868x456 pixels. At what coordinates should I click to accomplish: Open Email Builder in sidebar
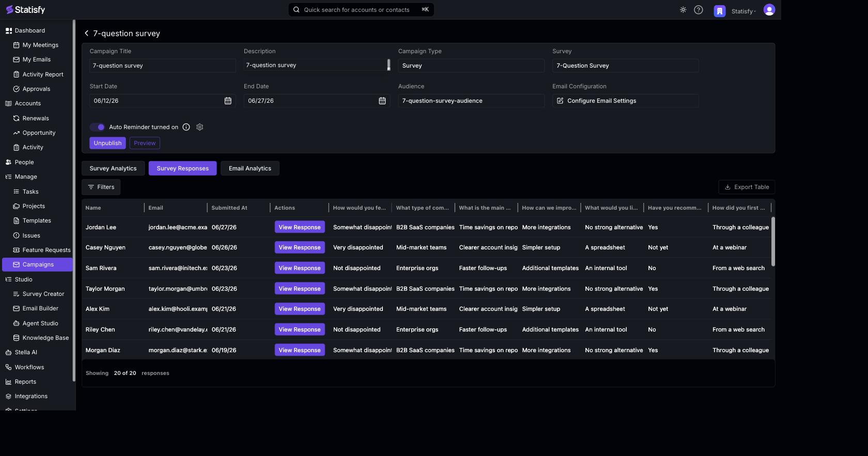(x=36, y=308)
